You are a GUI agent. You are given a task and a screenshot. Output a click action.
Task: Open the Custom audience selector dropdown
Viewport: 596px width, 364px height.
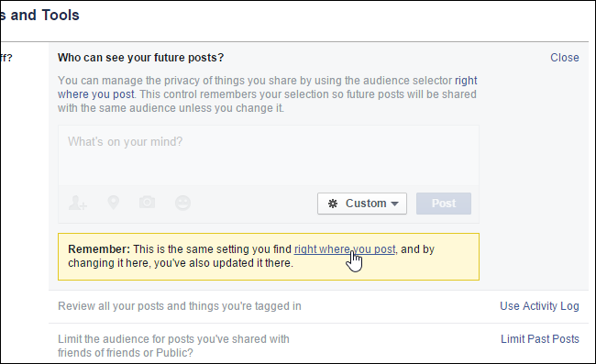pos(362,204)
